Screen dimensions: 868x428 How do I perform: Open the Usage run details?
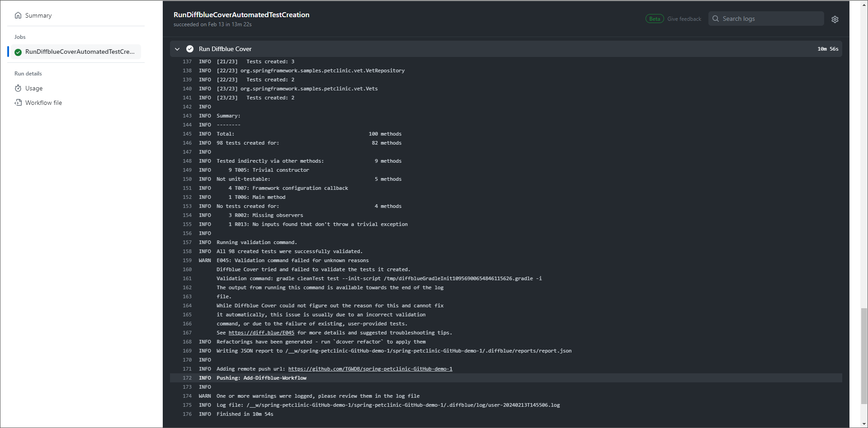(x=34, y=88)
